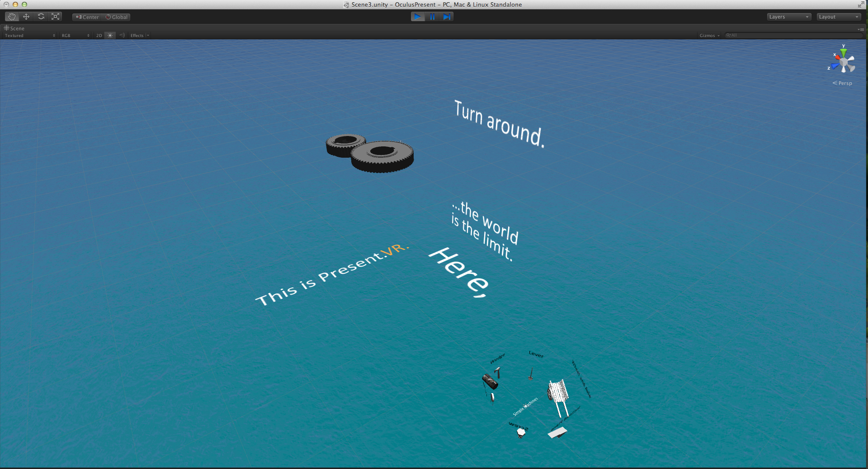Enter fullscreen with the window expand icon

point(861,5)
